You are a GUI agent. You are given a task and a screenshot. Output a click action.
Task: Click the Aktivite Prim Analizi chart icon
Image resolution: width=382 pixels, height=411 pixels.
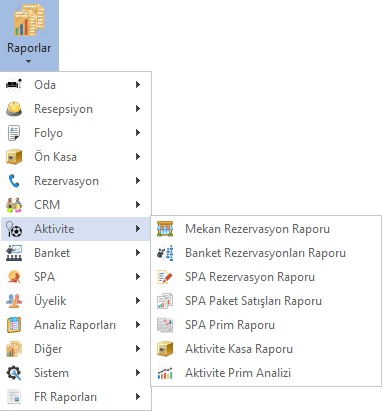[165, 373]
